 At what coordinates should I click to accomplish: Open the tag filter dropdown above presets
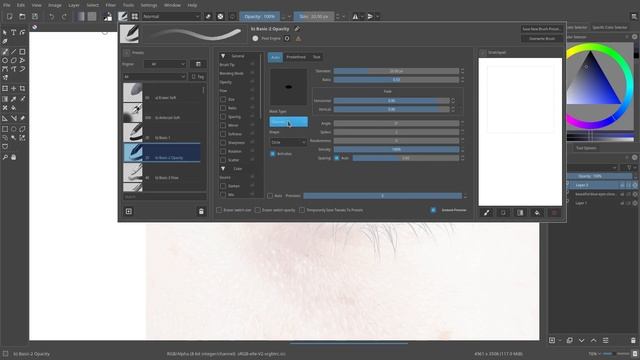(154, 77)
